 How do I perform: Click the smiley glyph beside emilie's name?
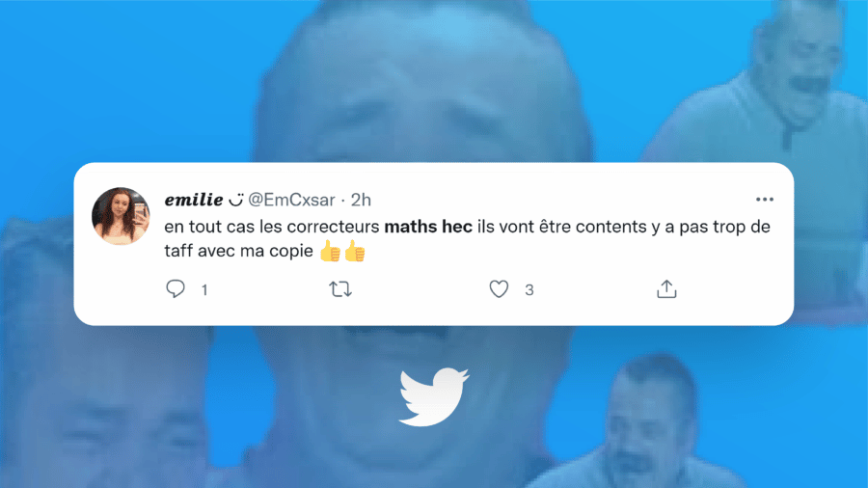[236, 200]
